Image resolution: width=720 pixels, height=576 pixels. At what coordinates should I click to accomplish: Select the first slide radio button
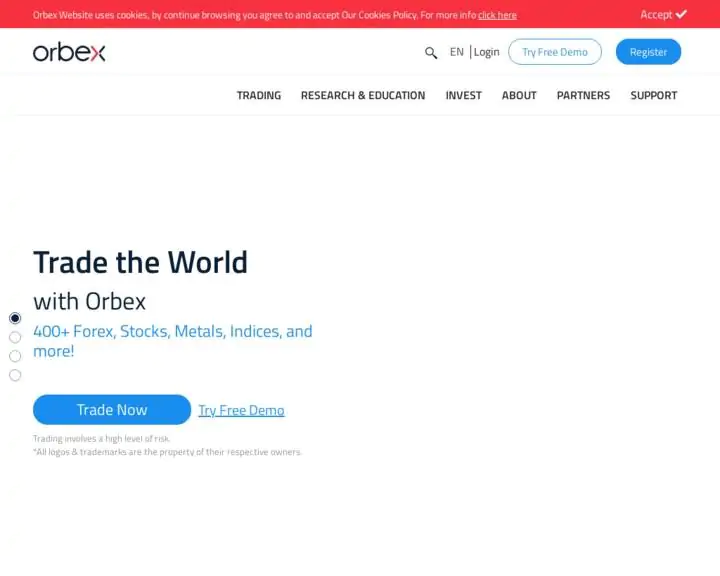click(x=15, y=318)
